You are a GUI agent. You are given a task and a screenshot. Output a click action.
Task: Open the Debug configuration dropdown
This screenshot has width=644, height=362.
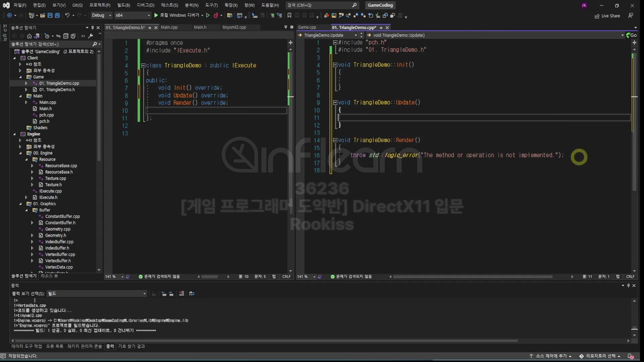click(101, 15)
